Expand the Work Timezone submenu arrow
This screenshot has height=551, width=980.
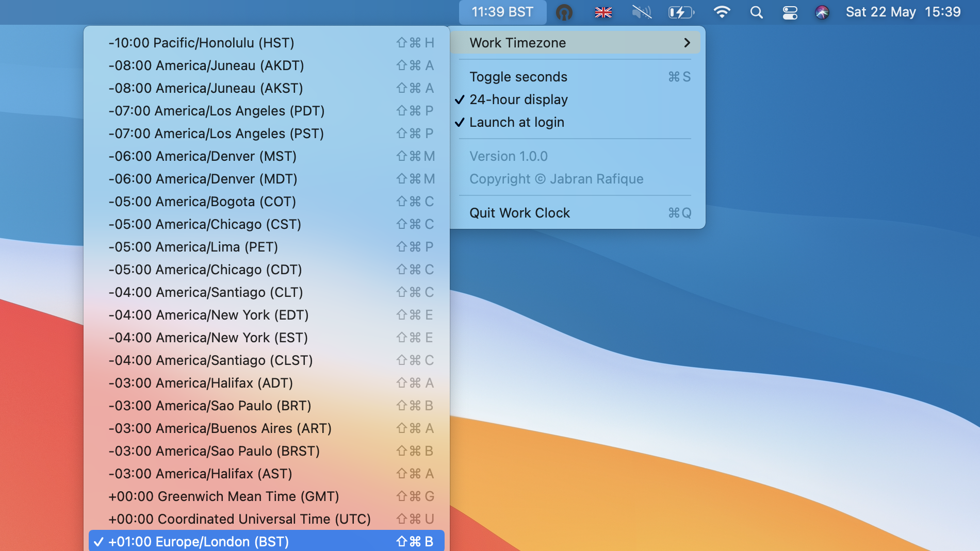click(687, 43)
